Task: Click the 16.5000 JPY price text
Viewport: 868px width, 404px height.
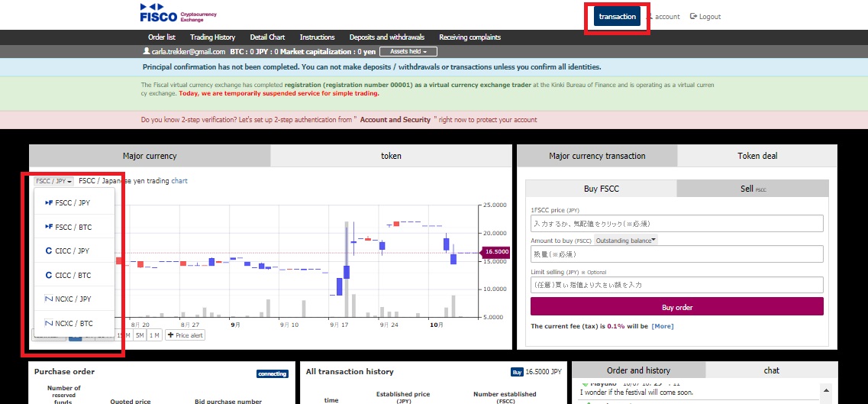Action: (x=544, y=373)
